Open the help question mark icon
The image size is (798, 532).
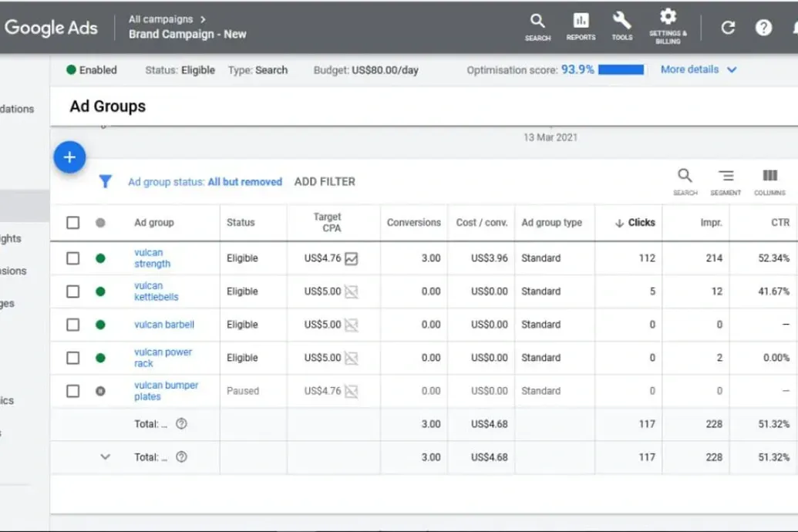click(763, 28)
